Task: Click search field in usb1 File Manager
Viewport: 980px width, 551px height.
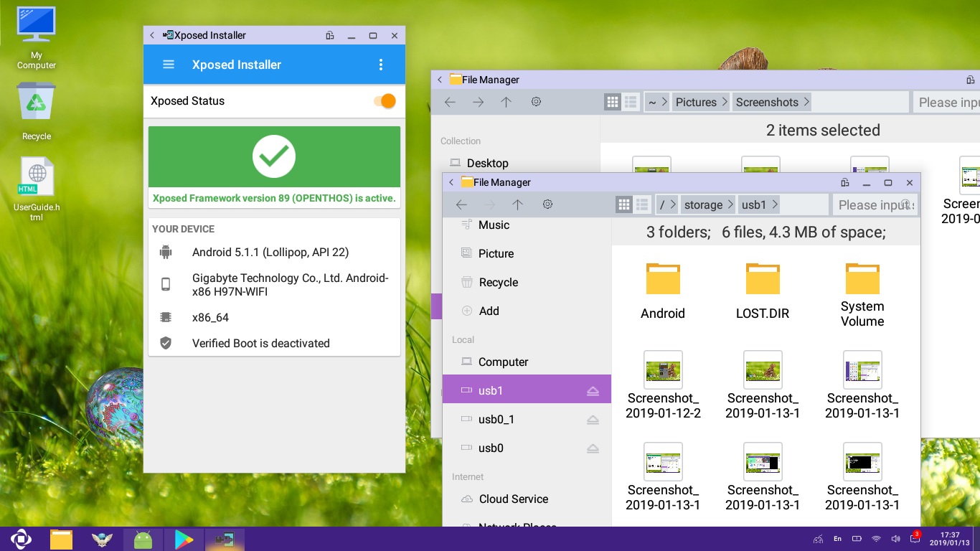Action: pos(874,205)
